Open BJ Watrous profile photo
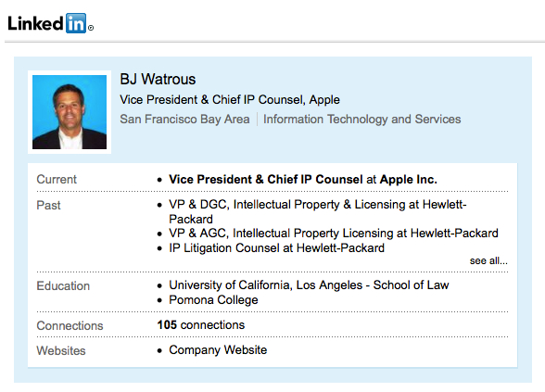The width and height of the screenshot is (545, 392). pos(70,112)
